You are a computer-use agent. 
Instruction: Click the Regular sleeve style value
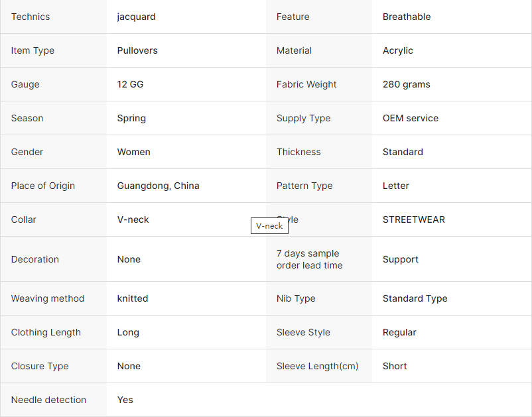tap(399, 333)
